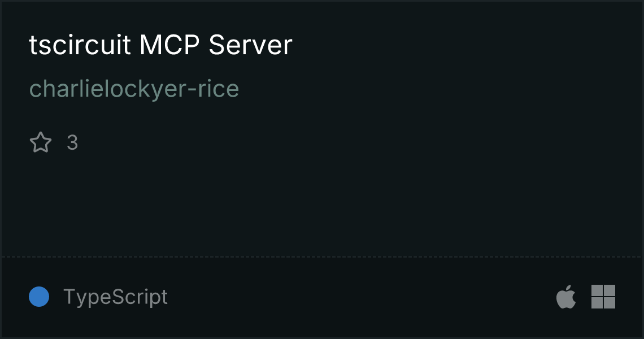Star the tscircuit MCP Server card
644x339 pixels.
coord(41,142)
